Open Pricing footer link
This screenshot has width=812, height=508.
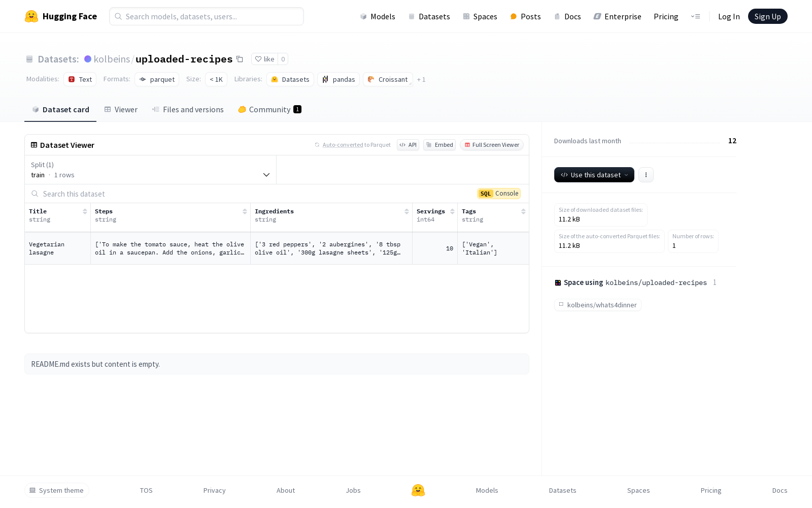click(711, 490)
